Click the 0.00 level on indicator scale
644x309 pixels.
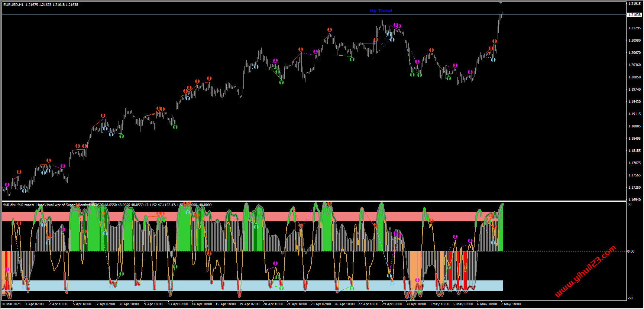(631, 251)
